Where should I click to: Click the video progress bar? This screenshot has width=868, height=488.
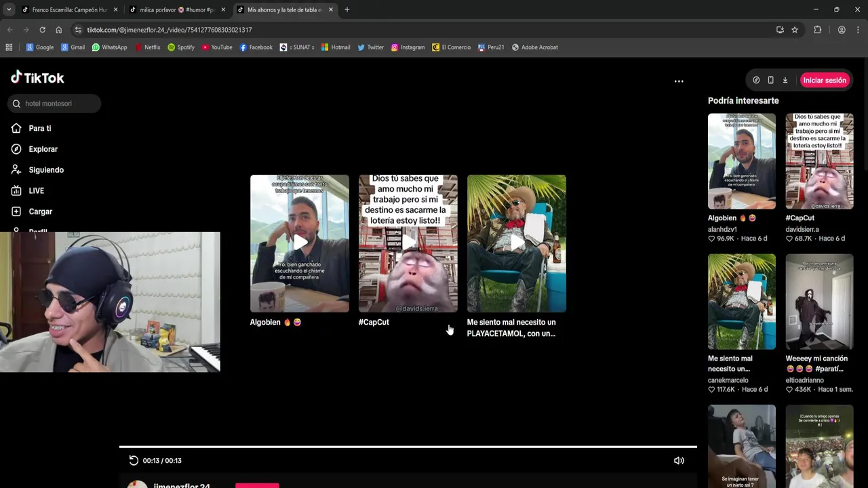408,447
